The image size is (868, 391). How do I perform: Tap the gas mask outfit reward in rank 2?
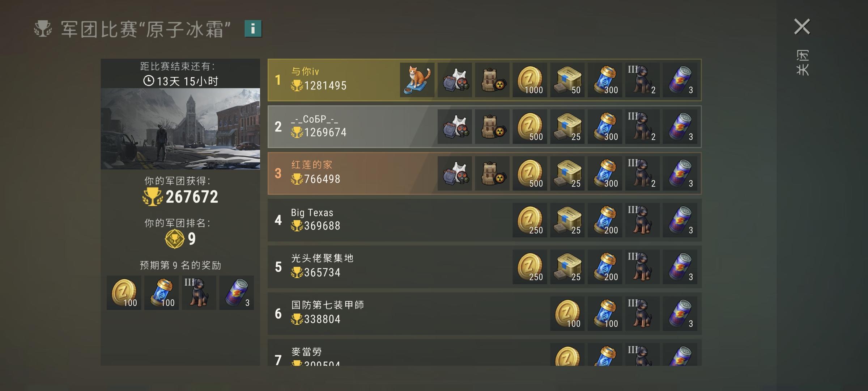[455, 127]
